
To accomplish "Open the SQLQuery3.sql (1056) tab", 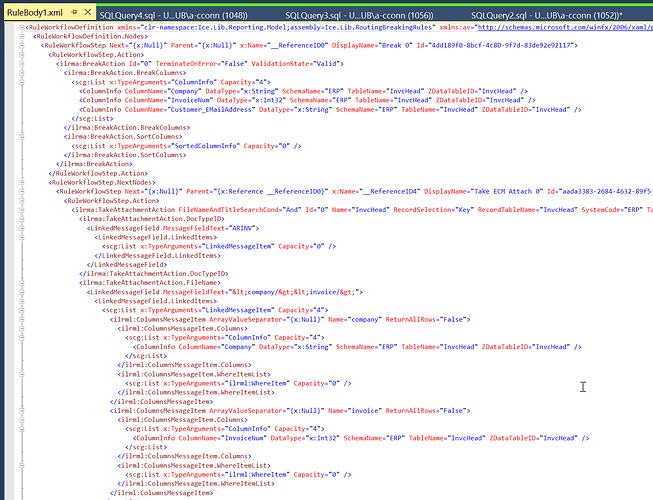I will point(359,15).
